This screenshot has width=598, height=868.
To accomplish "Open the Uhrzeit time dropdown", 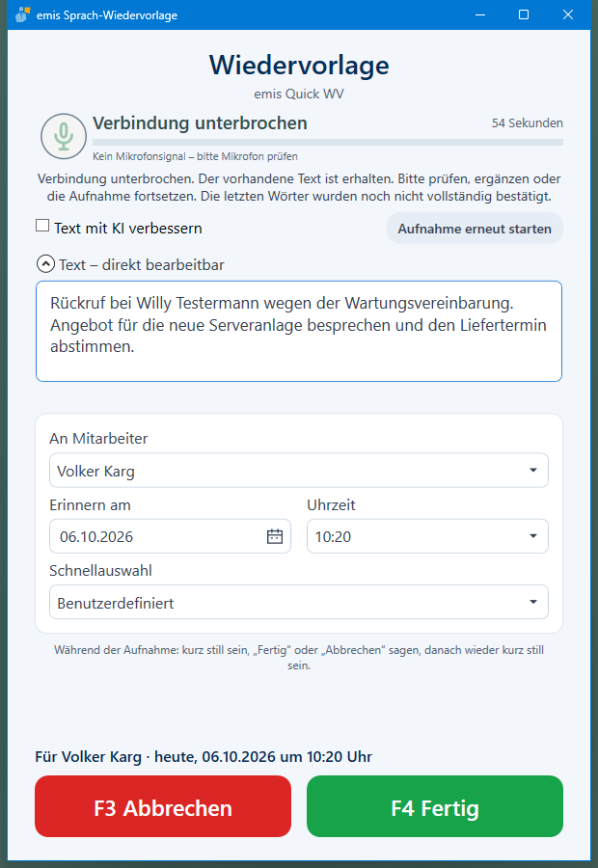I will click(427, 536).
